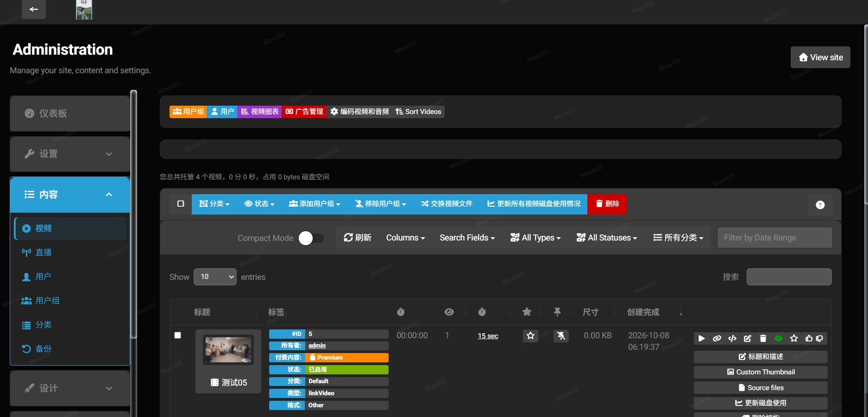Viewport: 868px width, 417px height.
Task: Toggle the Compact Mode switch
Action: click(x=311, y=238)
